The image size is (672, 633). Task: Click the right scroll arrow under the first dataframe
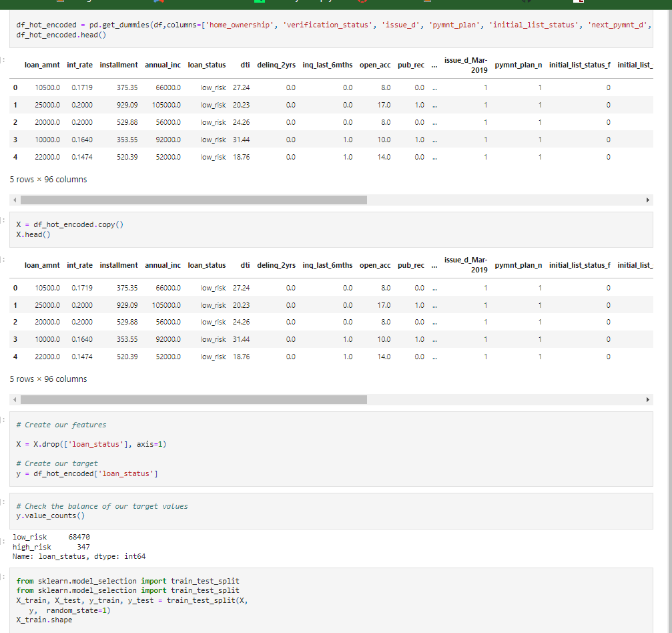pos(647,200)
